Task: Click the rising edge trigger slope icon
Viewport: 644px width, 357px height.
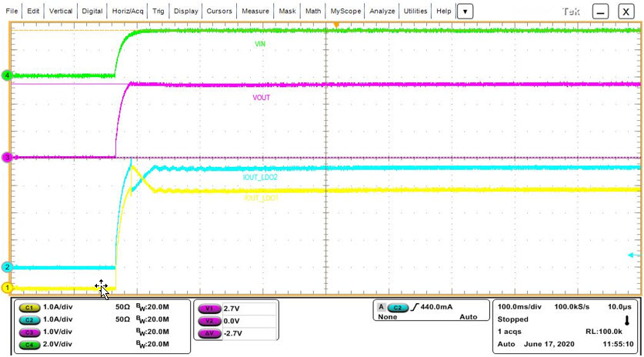Action: tap(415, 307)
